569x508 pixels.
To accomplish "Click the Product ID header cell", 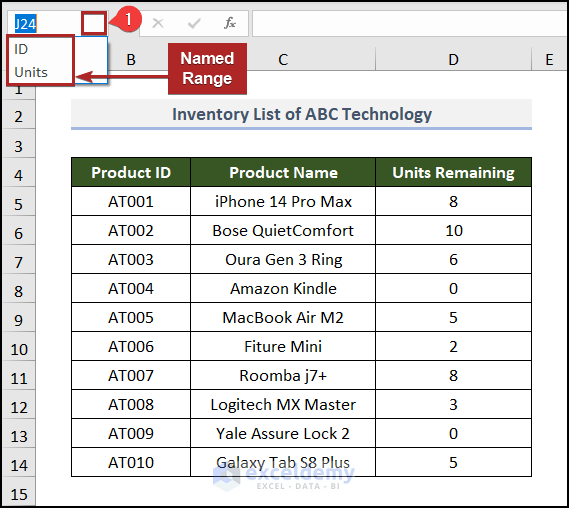I will coord(131,172).
